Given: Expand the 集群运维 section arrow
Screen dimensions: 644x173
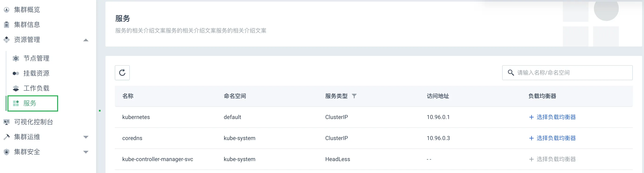Looking at the screenshot, I should point(86,137).
